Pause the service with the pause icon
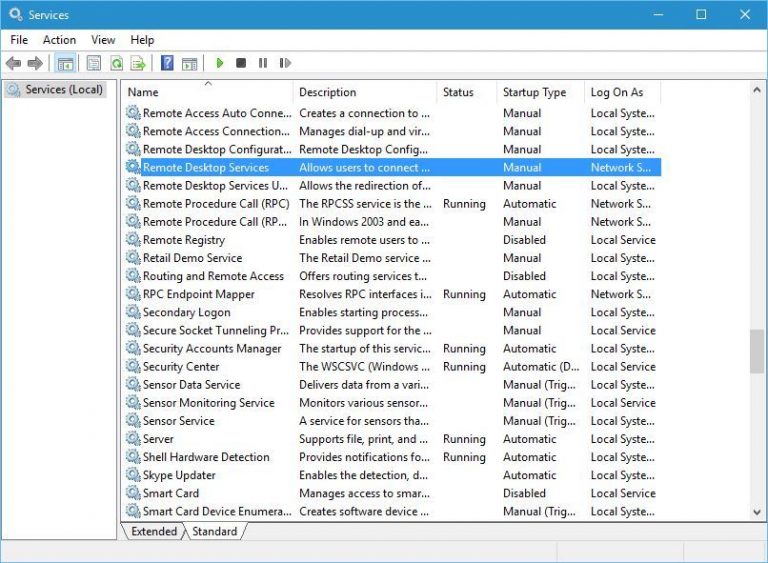The width and height of the screenshot is (768, 563). pos(263,63)
